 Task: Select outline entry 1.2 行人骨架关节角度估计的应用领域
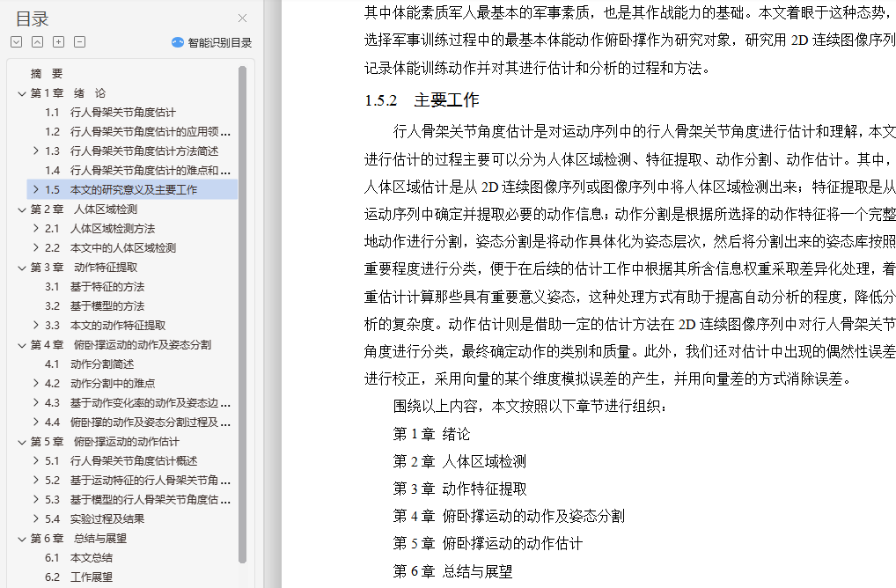(137, 132)
